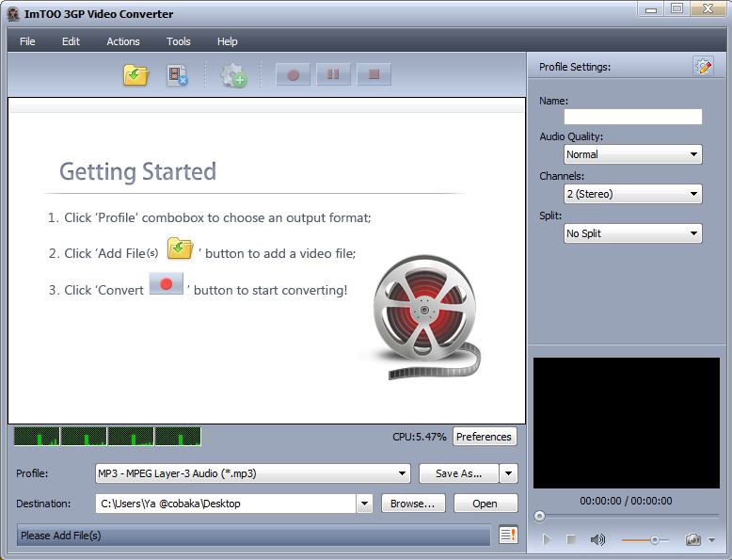
Task: Click the folder icon in step 2 instructions
Action: tap(180, 248)
